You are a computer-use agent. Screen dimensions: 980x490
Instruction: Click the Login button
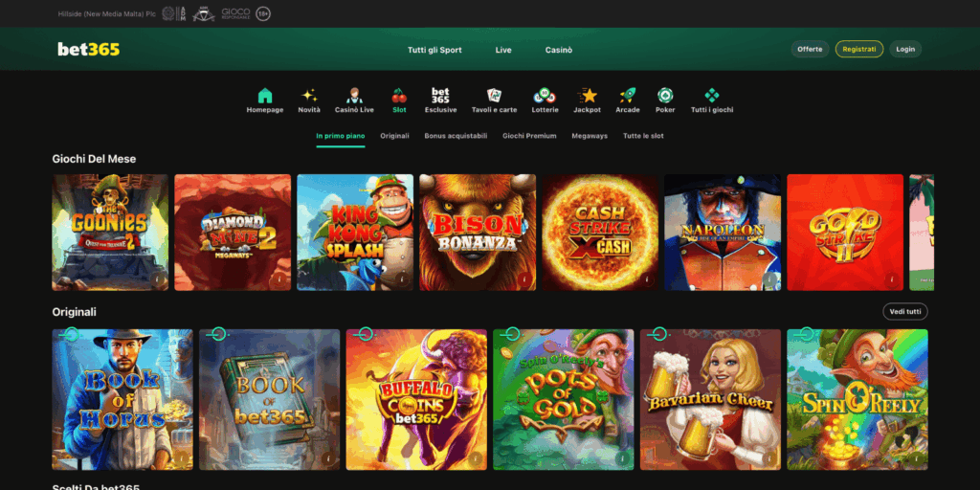(905, 49)
